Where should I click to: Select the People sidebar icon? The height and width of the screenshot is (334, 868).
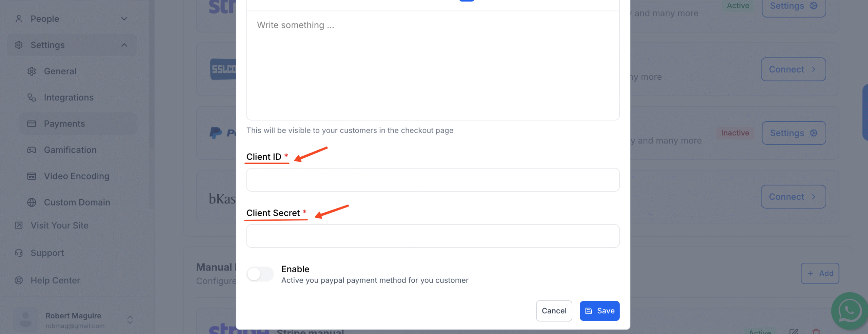point(19,19)
